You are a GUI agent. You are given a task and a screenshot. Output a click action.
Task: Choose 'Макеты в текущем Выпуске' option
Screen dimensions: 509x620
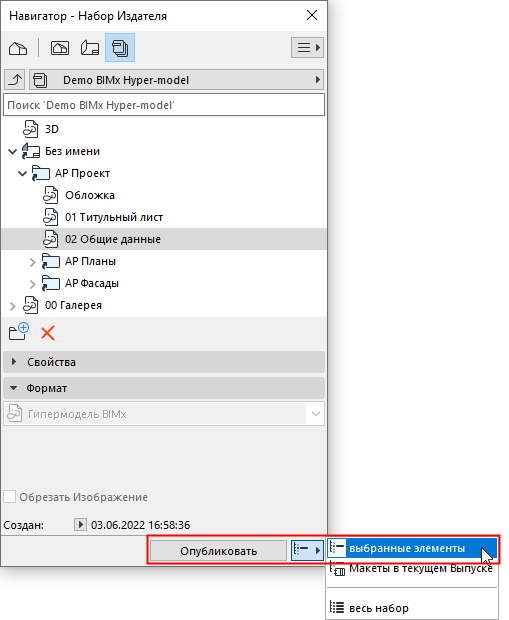pyautogui.click(x=412, y=569)
